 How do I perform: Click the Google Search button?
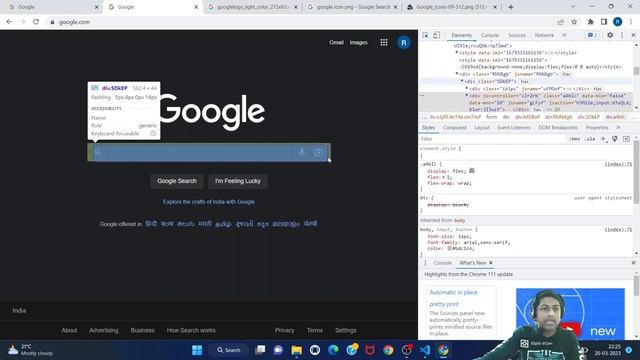pyautogui.click(x=177, y=181)
